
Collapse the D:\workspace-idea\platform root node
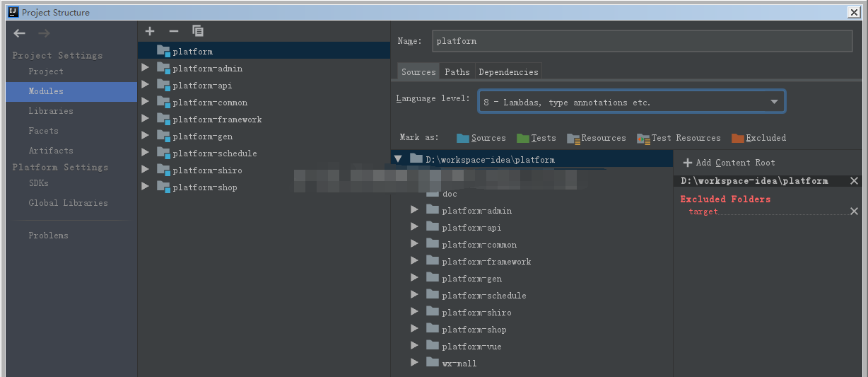point(398,159)
